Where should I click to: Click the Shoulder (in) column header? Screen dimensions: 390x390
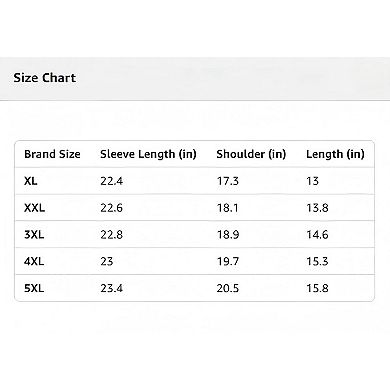(251, 154)
